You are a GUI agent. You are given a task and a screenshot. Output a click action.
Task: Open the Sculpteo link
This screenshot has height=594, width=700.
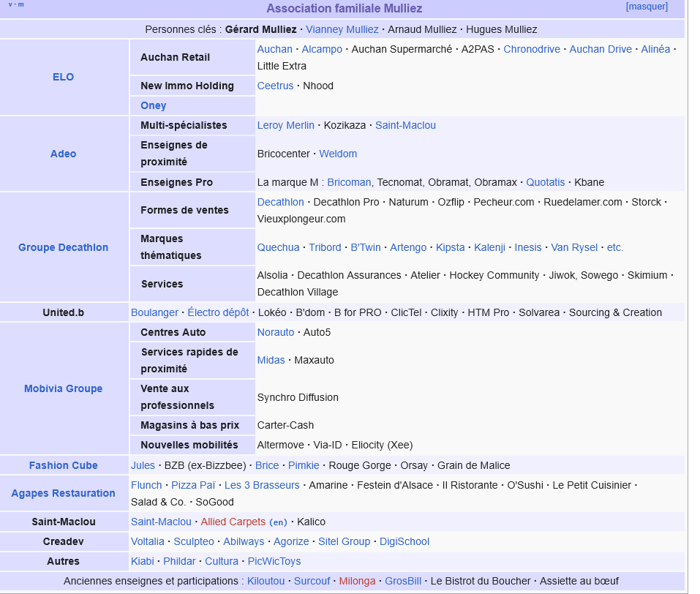click(x=194, y=541)
